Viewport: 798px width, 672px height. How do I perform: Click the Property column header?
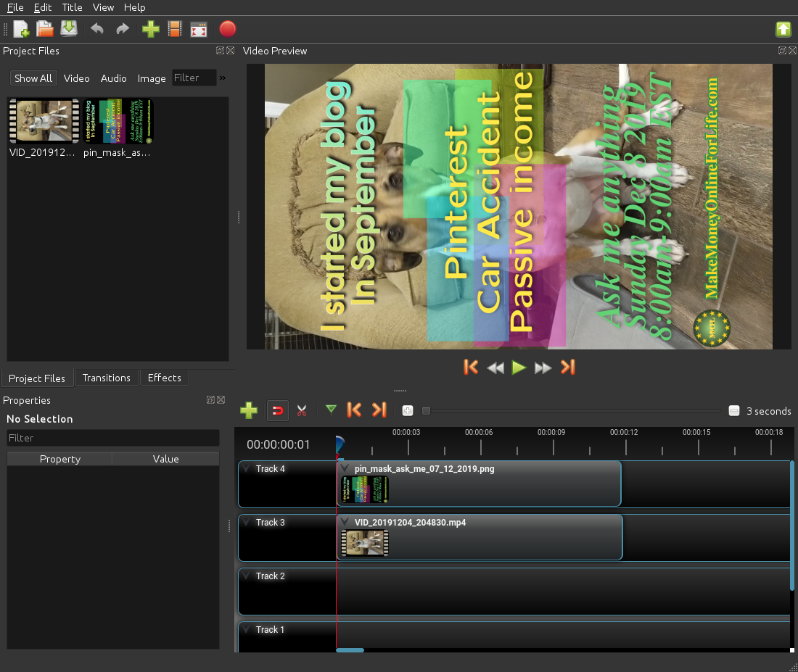click(x=59, y=459)
